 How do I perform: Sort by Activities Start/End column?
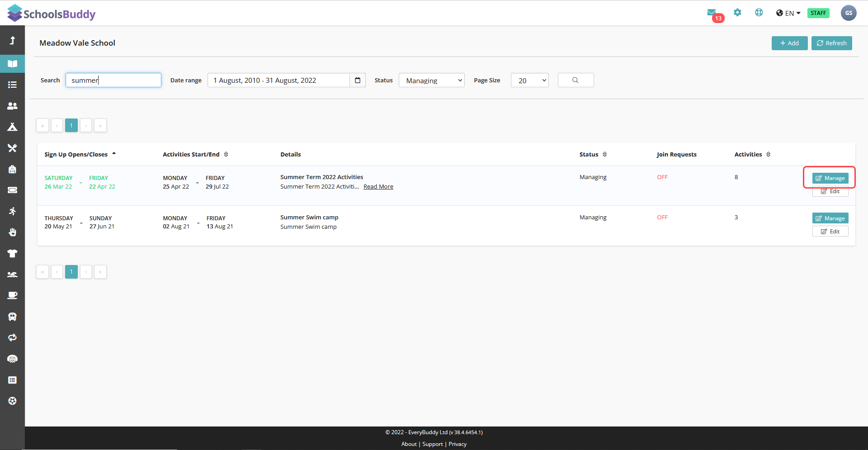click(x=195, y=154)
